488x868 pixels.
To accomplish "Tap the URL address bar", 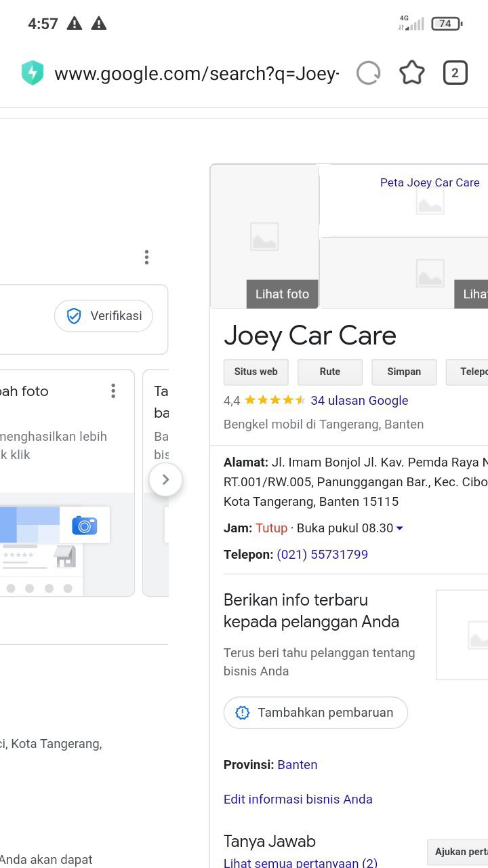I will (197, 73).
